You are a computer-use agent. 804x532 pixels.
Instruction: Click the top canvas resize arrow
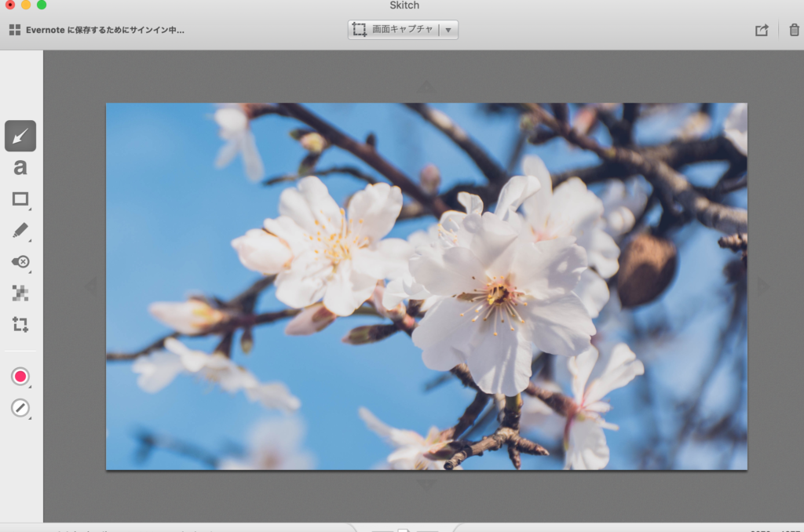tap(426, 86)
